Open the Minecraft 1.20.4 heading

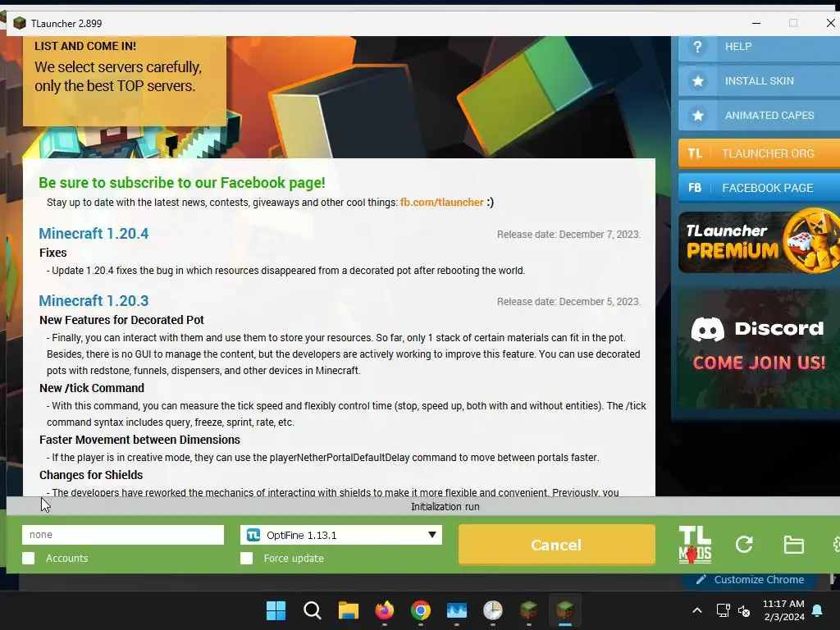[x=94, y=234]
